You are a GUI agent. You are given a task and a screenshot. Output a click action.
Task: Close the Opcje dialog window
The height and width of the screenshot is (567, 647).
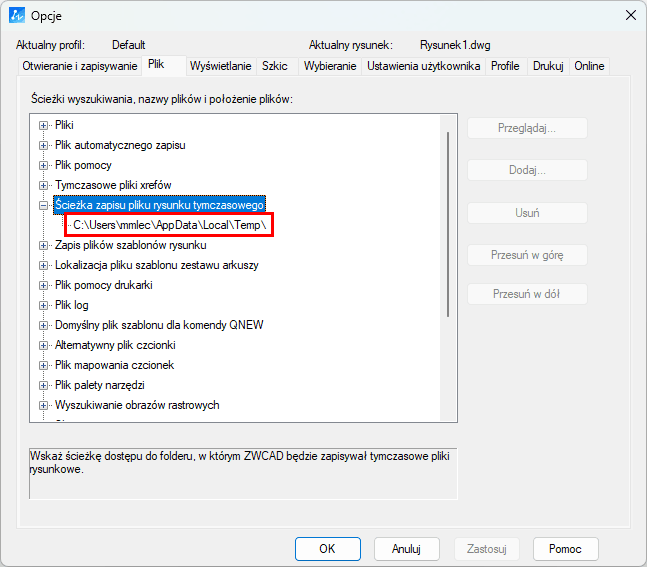(x=631, y=15)
